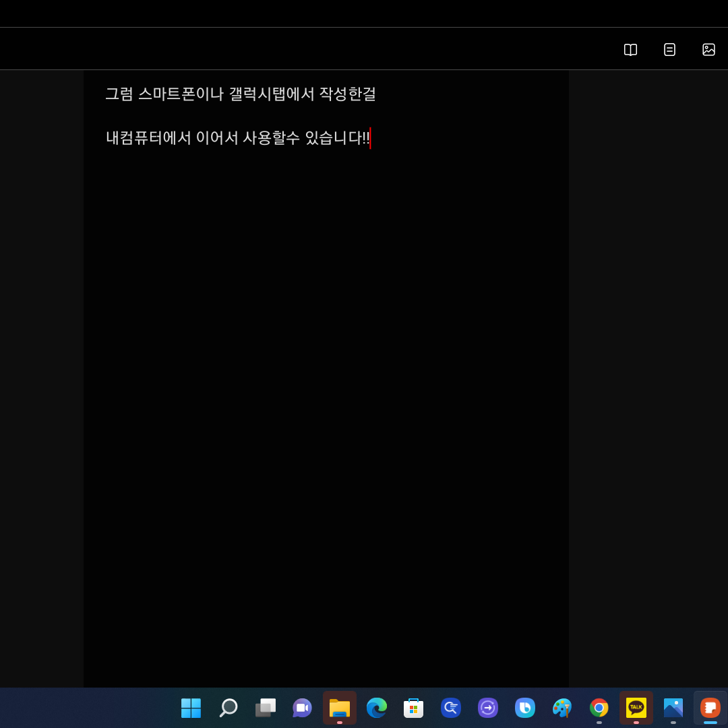The width and height of the screenshot is (728, 728).
Task: Click the line starting with 그럼 스마트폰이나
Action: [x=241, y=95]
